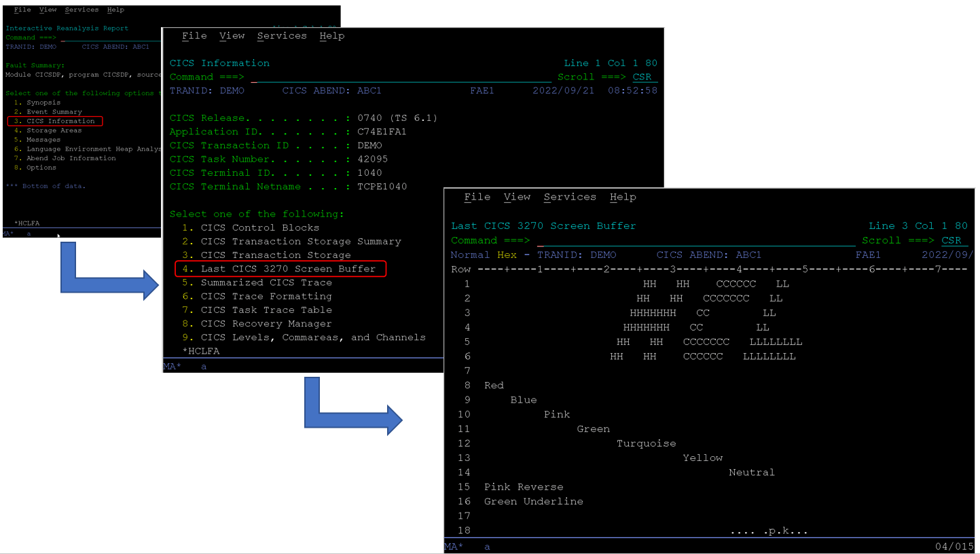Click 'Fault Summary:' heading in report window

point(35,66)
